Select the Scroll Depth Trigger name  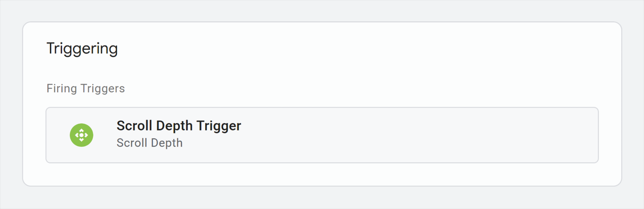point(179,126)
